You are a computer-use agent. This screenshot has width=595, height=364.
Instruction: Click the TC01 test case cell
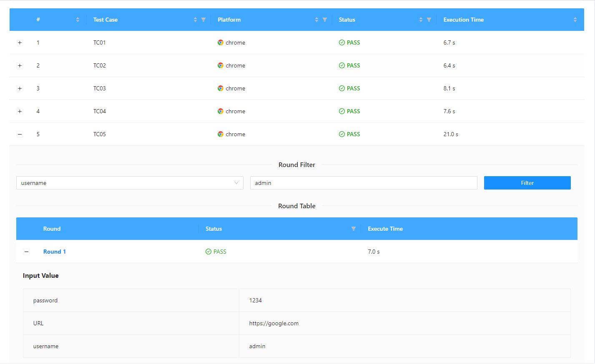pos(100,42)
